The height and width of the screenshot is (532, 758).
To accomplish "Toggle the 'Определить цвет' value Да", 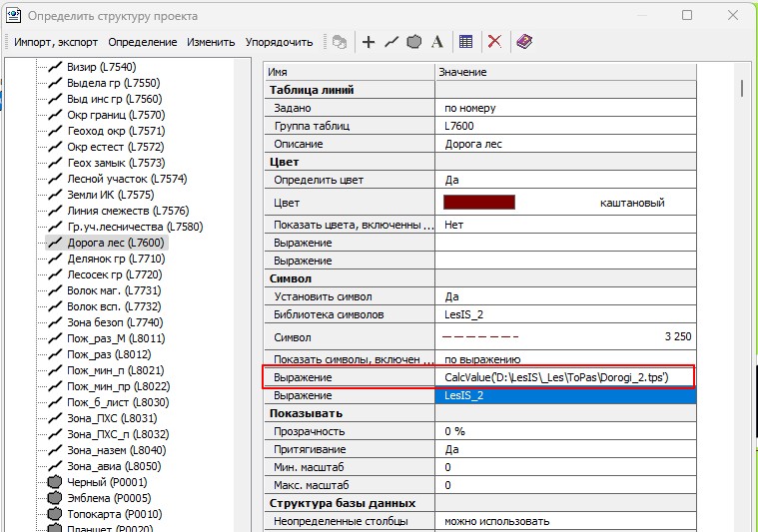I will click(x=452, y=180).
